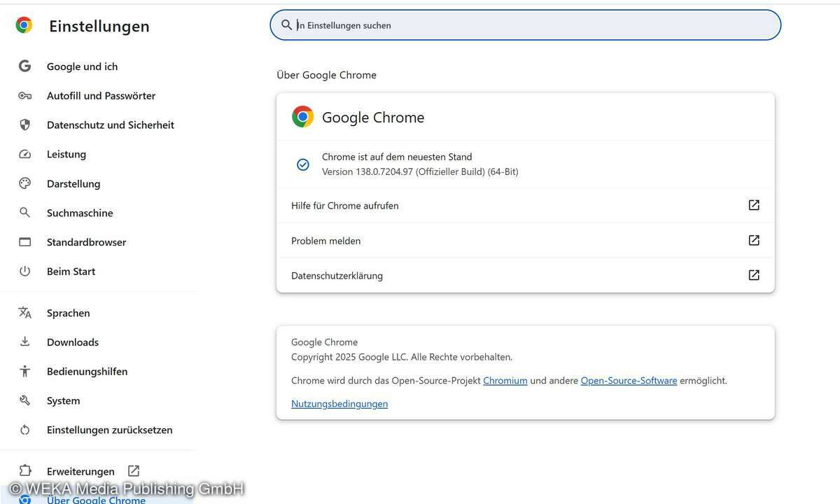
Task: Click the blue checkmark update status icon
Action: point(303,164)
